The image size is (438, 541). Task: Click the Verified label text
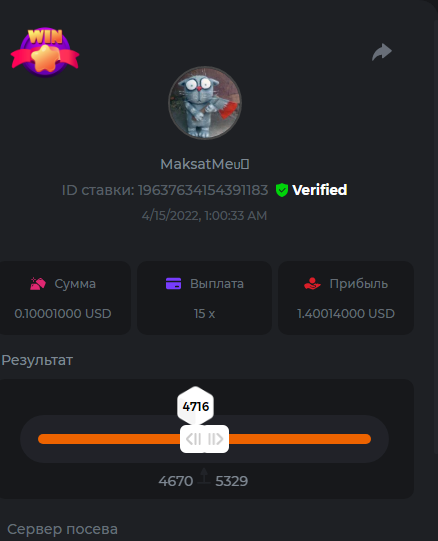320,190
